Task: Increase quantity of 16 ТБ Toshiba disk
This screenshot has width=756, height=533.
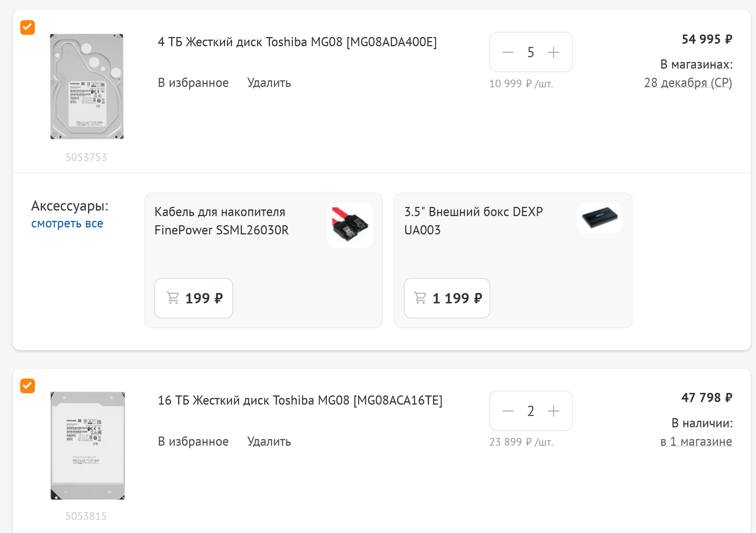Action: pos(553,411)
